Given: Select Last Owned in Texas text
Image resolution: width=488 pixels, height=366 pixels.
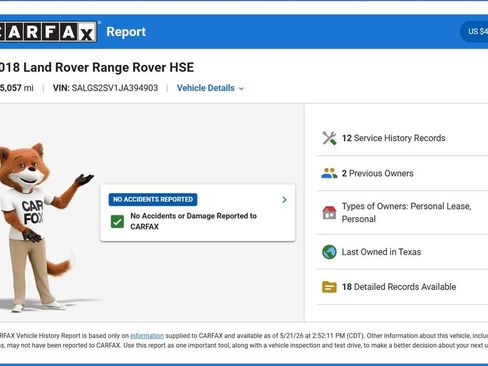Looking at the screenshot, I should click(381, 252).
